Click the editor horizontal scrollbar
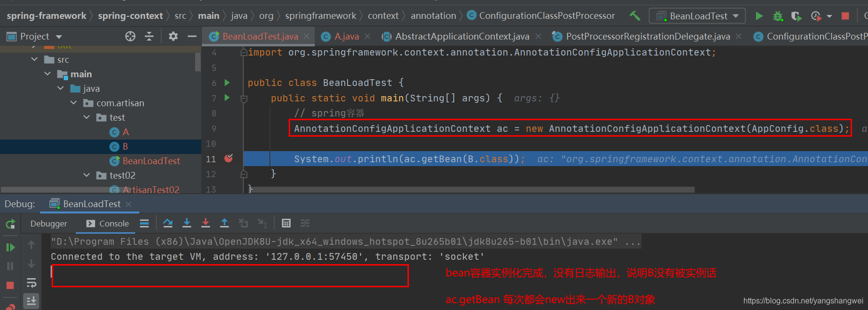This screenshot has height=310, width=868. click(x=471, y=190)
